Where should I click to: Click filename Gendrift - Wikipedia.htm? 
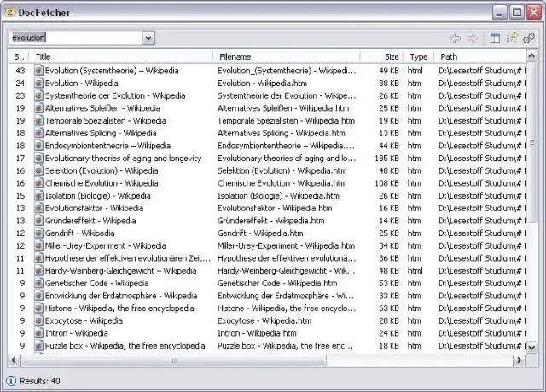pos(260,233)
